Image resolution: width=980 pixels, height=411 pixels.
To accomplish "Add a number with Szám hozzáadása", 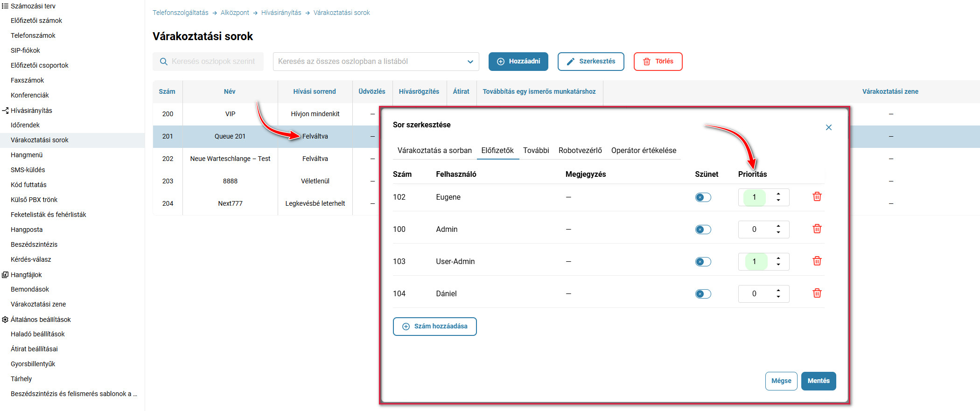I will point(434,327).
